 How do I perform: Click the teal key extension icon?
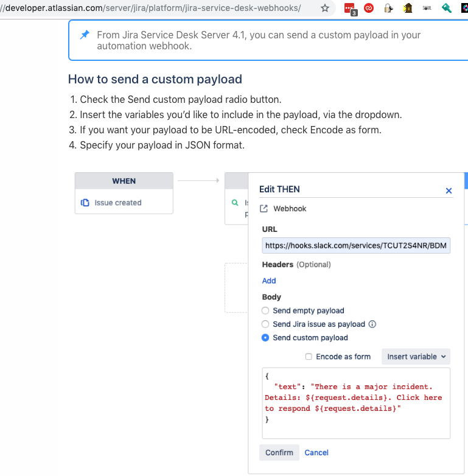[x=447, y=8]
